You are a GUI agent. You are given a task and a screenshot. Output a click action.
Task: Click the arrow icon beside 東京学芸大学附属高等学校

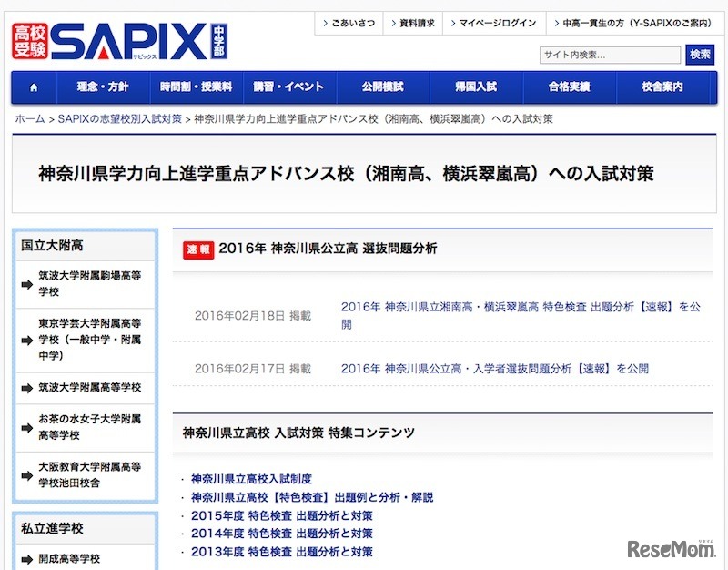tap(29, 341)
